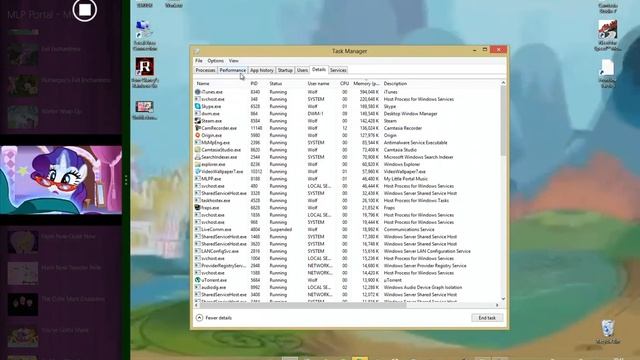Select the LiveComm.exe Suspended row
The height and width of the screenshot is (360, 640).
point(347,230)
